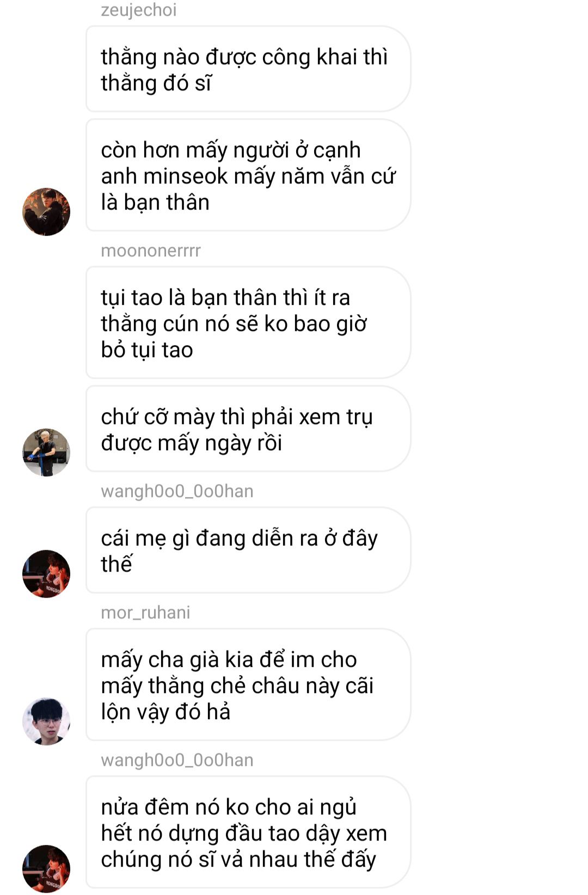Open the mor_ruhani username label

point(145,612)
